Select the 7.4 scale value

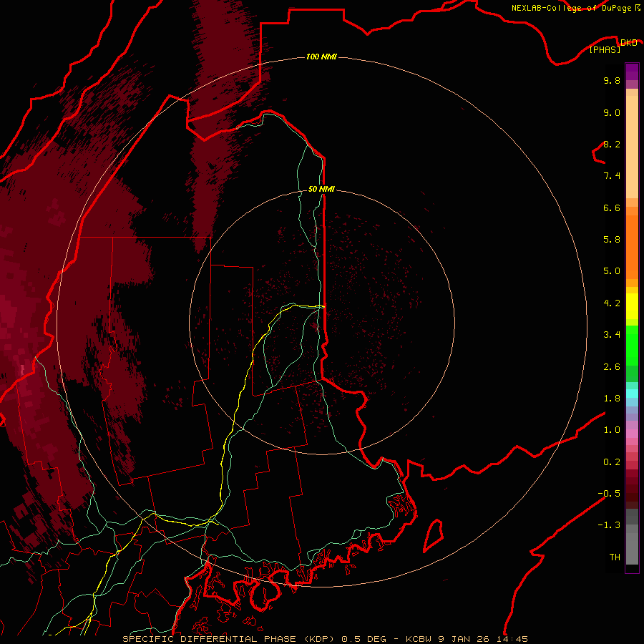pyautogui.click(x=612, y=176)
